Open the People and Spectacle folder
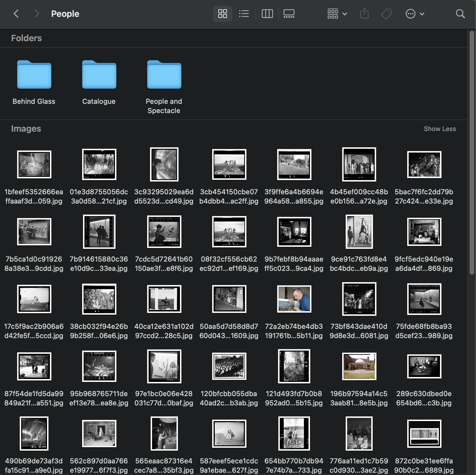476x475 pixels. (x=164, y=75)
